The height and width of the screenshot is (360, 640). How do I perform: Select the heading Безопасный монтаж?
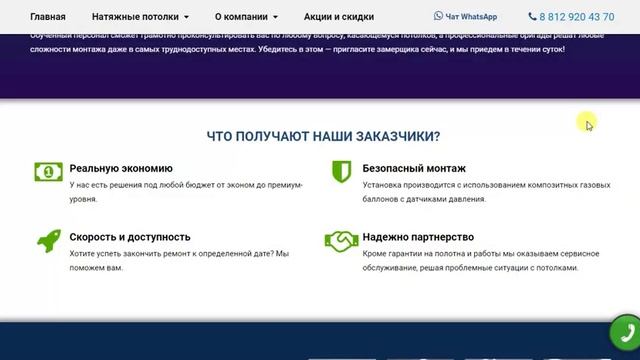[414, 168]
